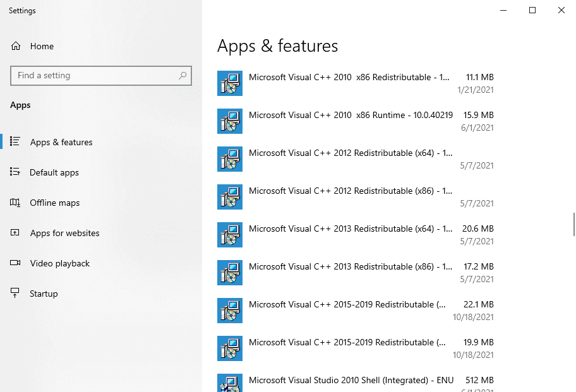Viewport: 576px width, 392px height.
Task: Click the 10/18/2021 date under 22.1 MB
Action: (473, 317)
